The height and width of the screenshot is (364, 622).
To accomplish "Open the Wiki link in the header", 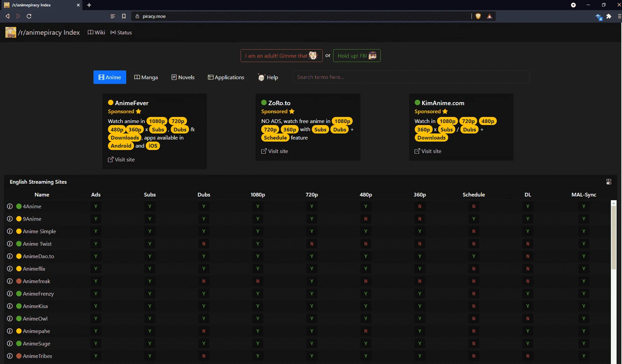I will pos(97,32).
